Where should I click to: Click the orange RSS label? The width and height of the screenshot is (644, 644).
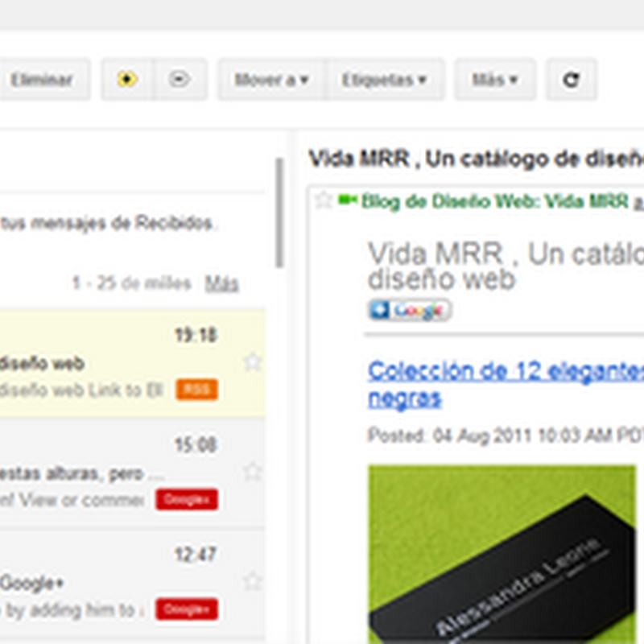click(x=197, y=390)
